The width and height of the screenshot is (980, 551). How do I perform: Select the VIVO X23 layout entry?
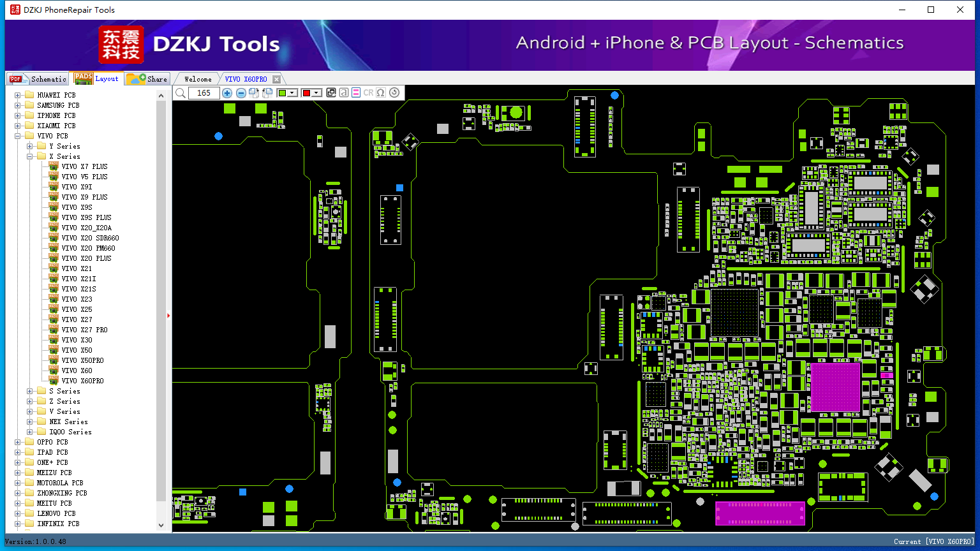point(77,299)
